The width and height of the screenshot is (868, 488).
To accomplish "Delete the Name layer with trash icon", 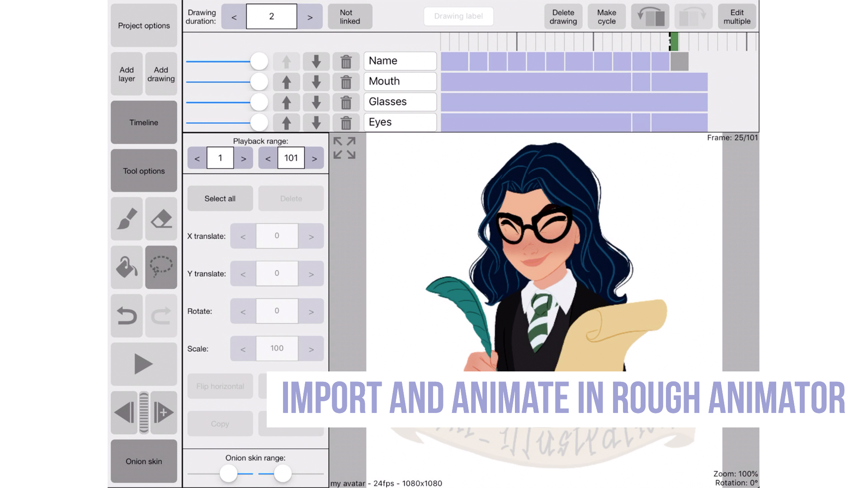I will (346, 61).
